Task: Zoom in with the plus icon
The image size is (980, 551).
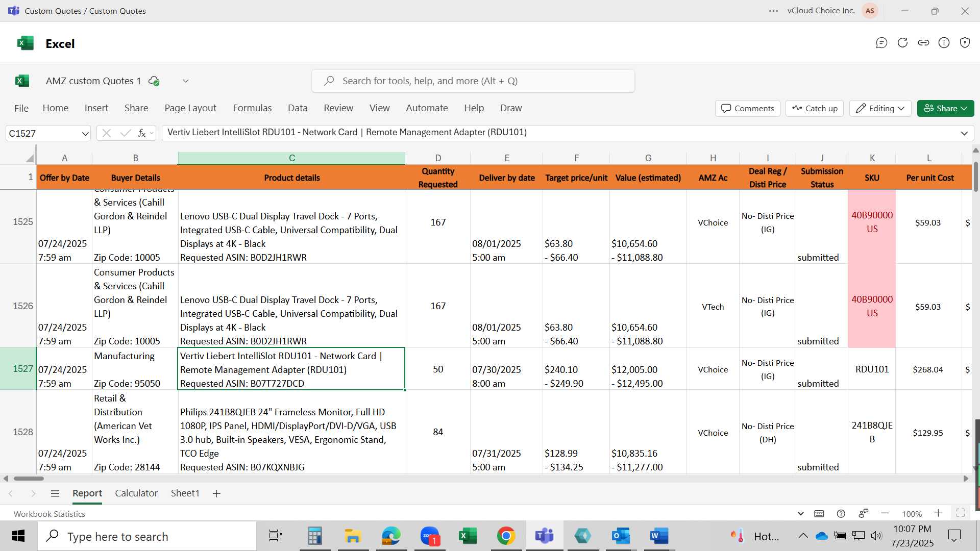Action: 938,513
